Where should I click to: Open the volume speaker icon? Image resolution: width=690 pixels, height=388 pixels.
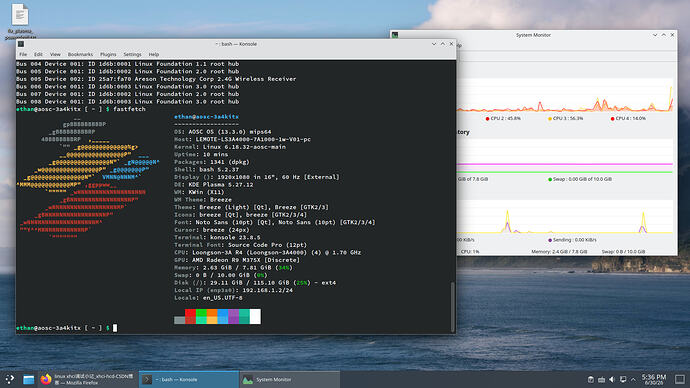click(612, 379)
